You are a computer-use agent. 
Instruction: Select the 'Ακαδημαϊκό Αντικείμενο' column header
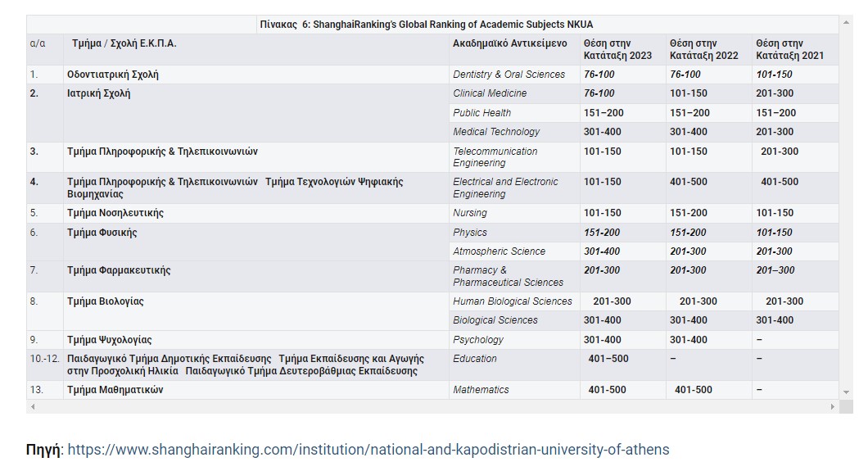[509, 43]
